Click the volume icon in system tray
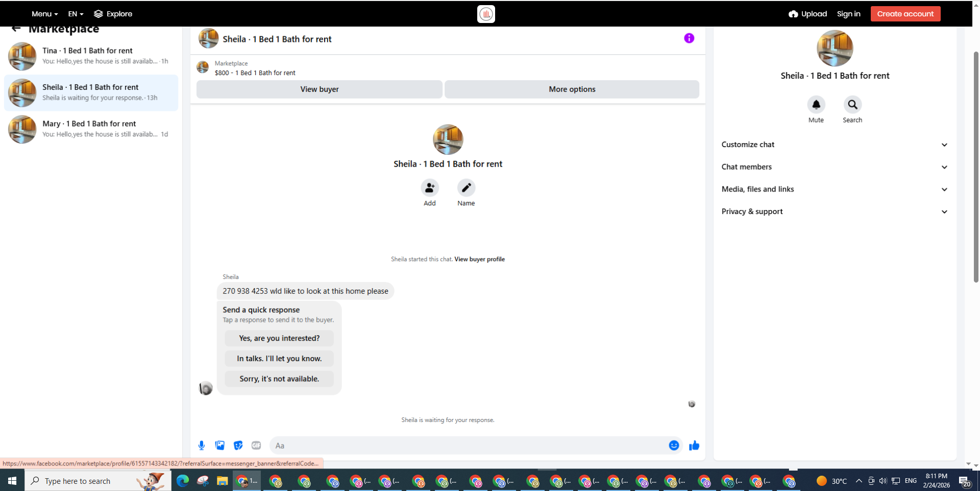Viewport: 980px width, 491px height. tap(883, 481)
